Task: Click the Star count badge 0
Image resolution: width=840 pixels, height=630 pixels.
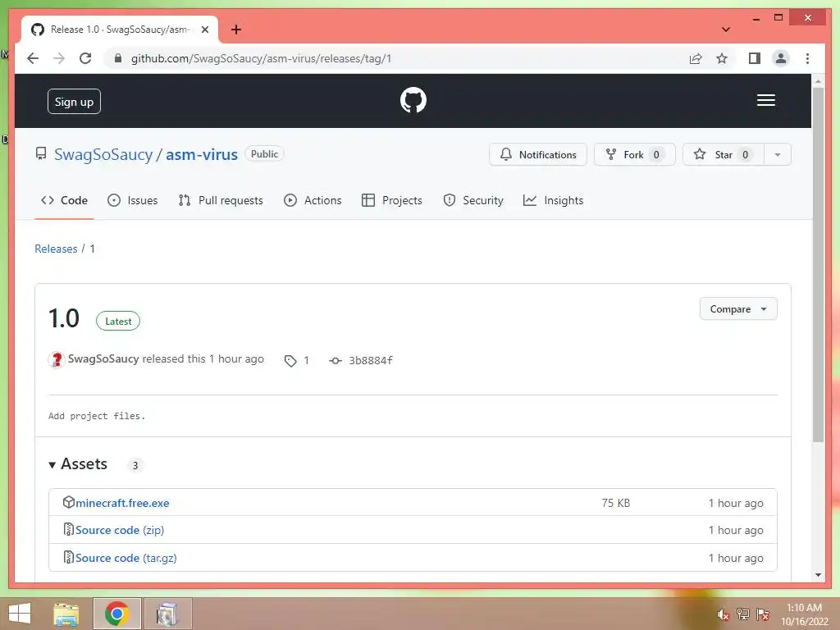Action: [x=745, y=154]
